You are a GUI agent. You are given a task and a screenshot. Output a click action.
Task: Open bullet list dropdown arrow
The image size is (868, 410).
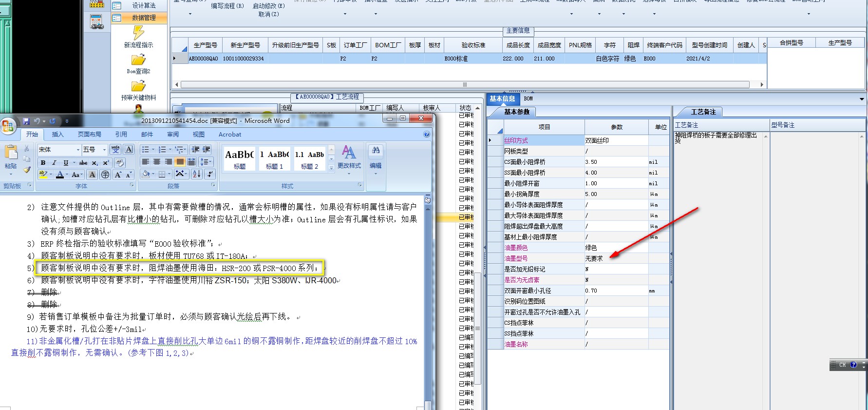tap(153, 150)
